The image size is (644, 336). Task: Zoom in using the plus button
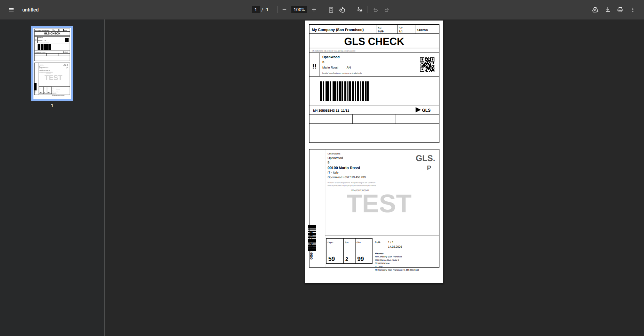point(314,10)
